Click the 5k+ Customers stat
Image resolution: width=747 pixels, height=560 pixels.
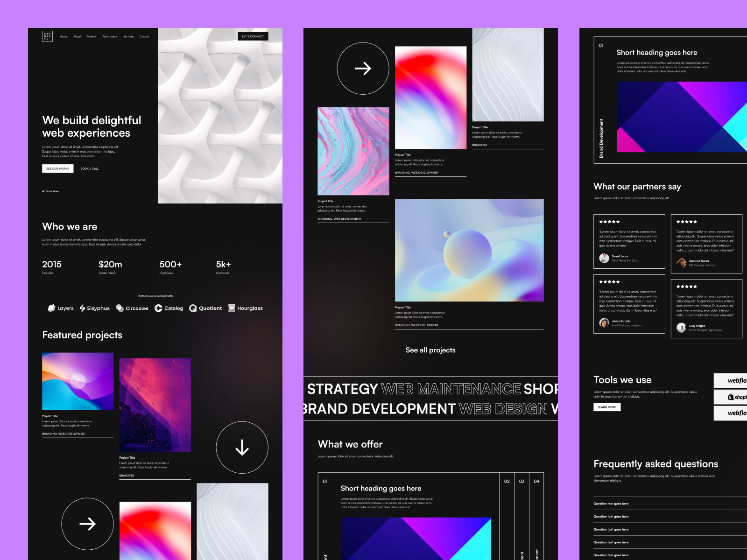(223, 267)
